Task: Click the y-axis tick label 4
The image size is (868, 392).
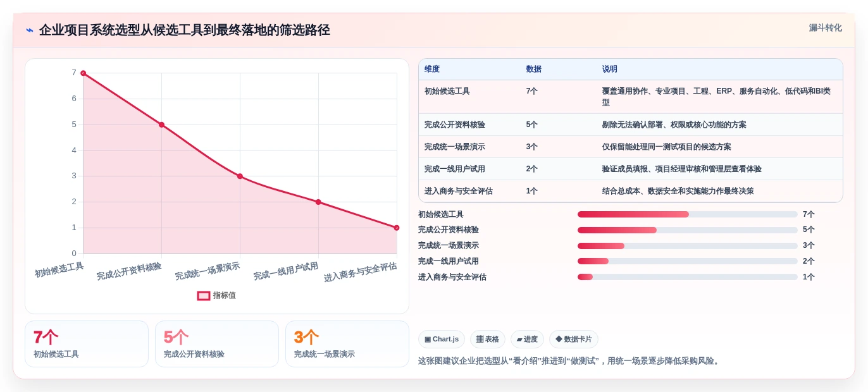Action: 74,150
